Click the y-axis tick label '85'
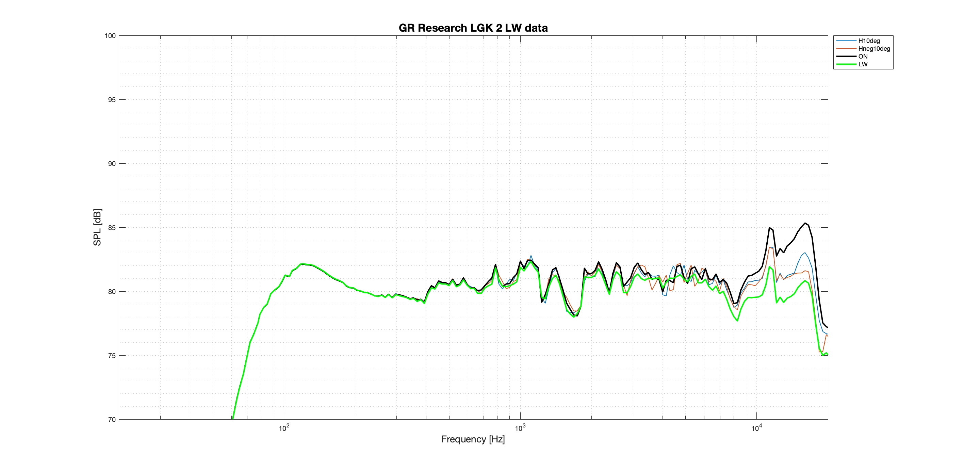The image size is (980, 471). coord(112,228)
